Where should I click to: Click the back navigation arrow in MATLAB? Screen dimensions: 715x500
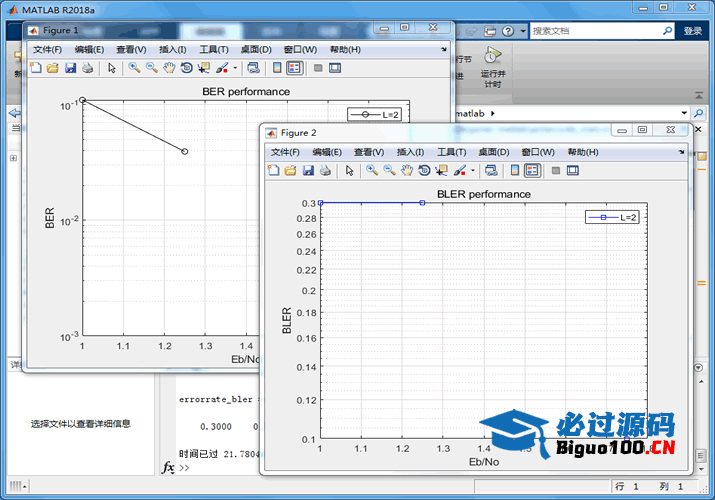pyautogui.click(x=15, y=113)
